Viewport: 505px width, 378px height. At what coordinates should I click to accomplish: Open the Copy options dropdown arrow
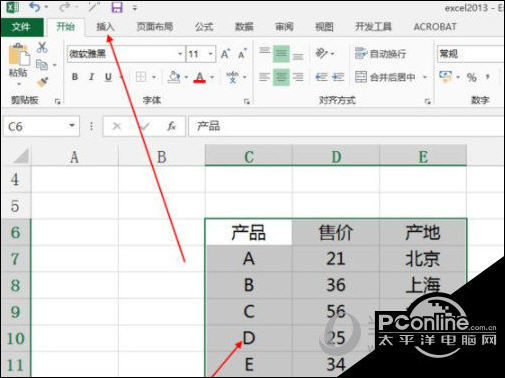point(54,65)
